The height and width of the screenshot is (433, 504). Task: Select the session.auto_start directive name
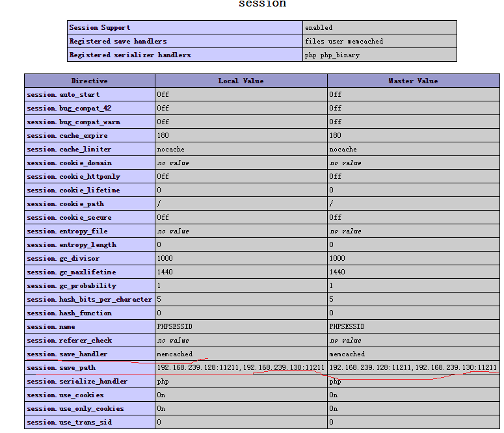(x=63, y=95)
